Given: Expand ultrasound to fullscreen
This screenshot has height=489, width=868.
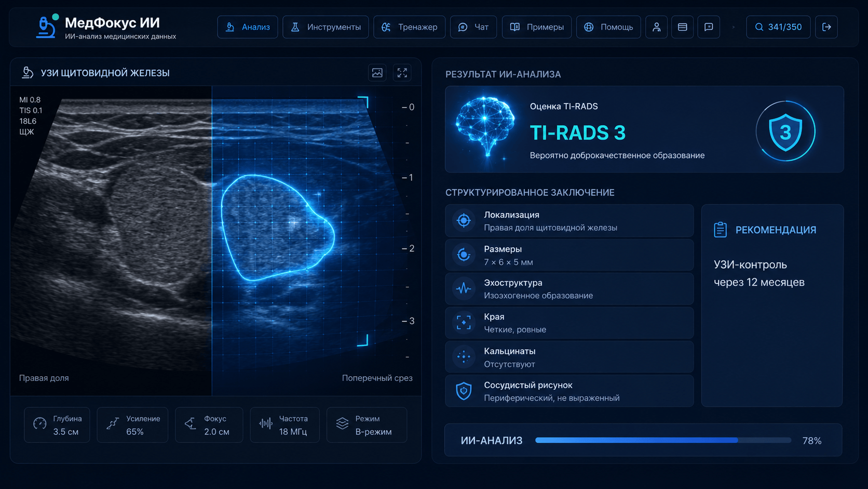Looking at the screenshot, I should [x=402, y=73].
